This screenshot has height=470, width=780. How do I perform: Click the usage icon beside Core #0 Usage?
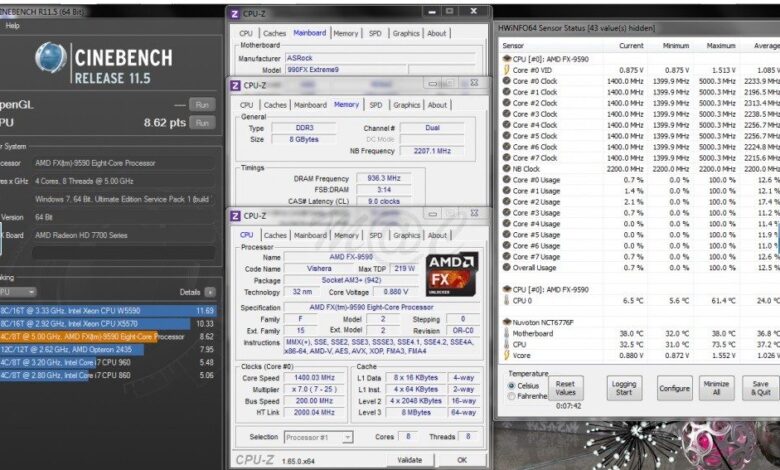(x=507, y=180)
